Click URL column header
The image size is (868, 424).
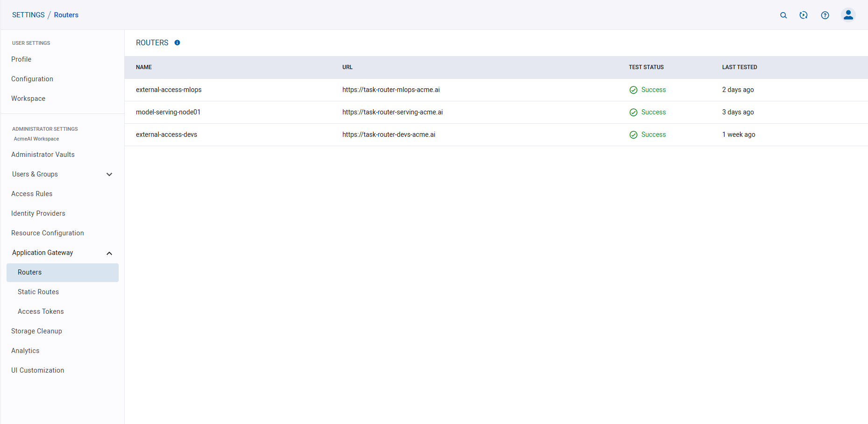(348, 67)
